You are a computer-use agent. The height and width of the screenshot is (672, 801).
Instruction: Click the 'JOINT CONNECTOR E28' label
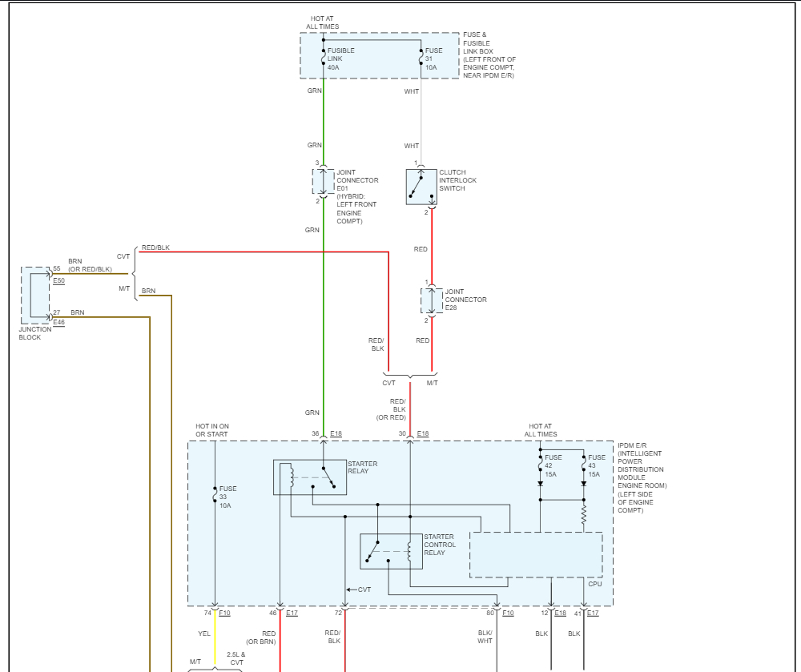465,300
